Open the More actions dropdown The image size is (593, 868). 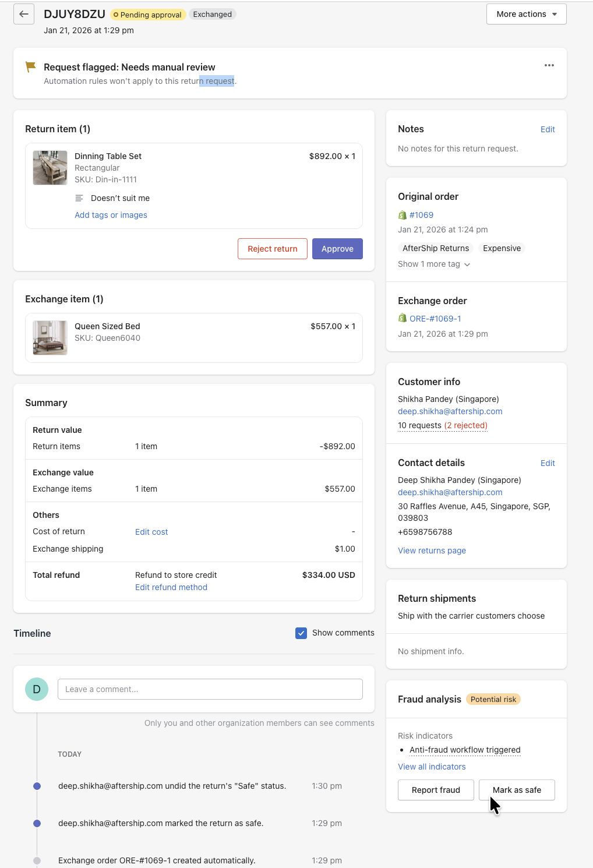pyautogui.click(x=527, y=14)
